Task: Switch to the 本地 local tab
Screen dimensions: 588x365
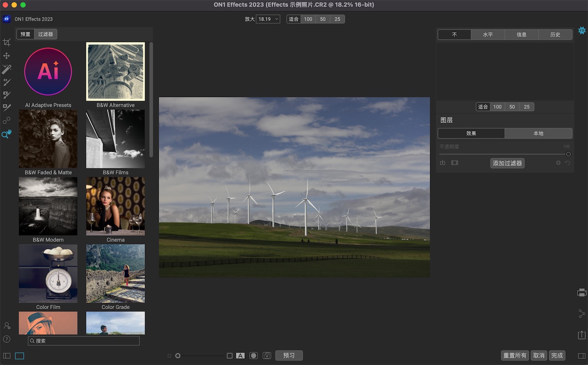Action: pyautogui.click(x=538, y=133)
